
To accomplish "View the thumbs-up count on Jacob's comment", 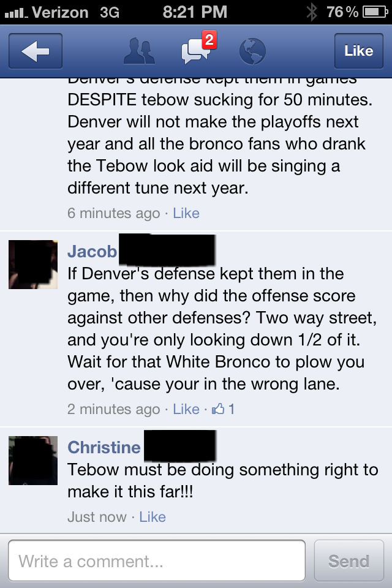I will pos(224,409).
